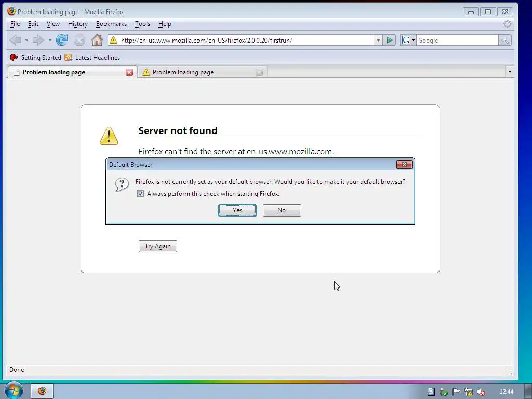532x399 pixels.
Task: Click the loading throbber icon
Action: (x=507, y=24)
